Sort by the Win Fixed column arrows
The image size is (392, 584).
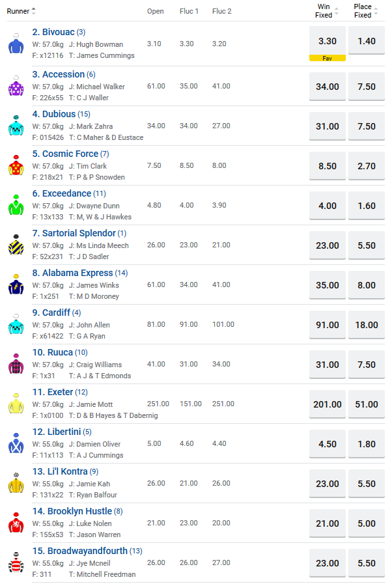click(337, 11)
